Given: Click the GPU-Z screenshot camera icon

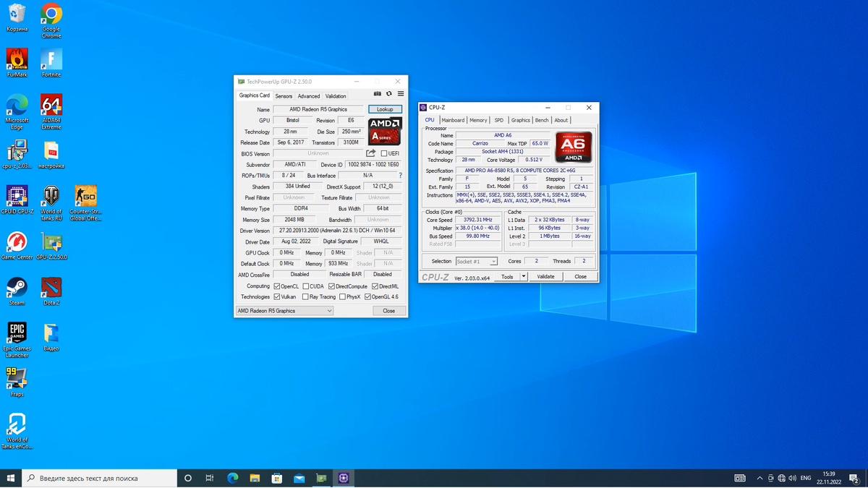Looking at the screenshot, I should click(378, 94).
